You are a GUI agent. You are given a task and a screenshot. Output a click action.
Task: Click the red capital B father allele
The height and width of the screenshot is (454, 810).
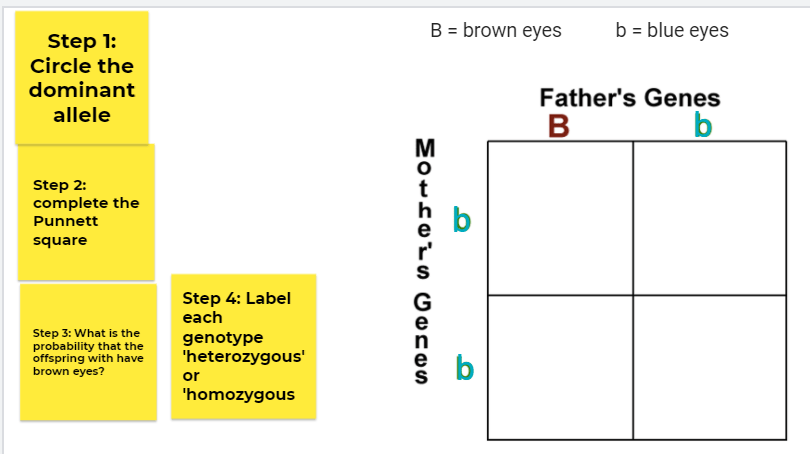(558, 126)
